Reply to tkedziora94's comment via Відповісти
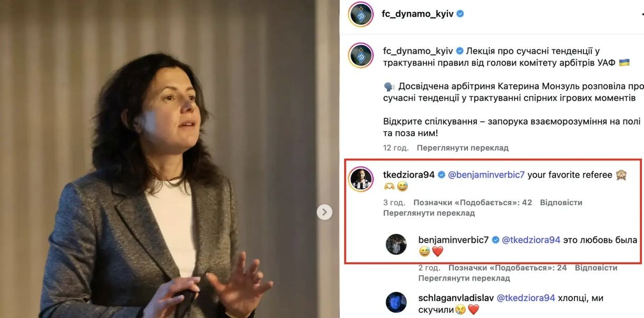644x318 pixels. point(561,203)
